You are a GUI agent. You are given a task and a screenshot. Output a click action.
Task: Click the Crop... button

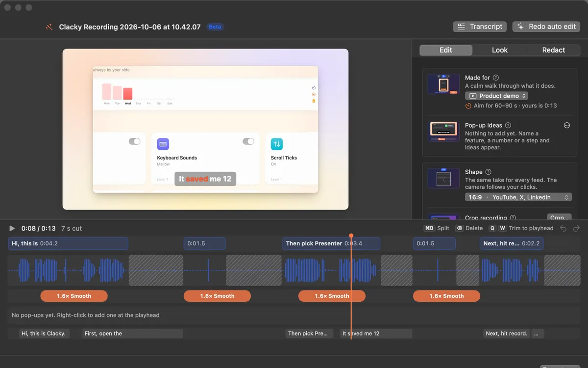pyautogui.click(x=559, y=217)
